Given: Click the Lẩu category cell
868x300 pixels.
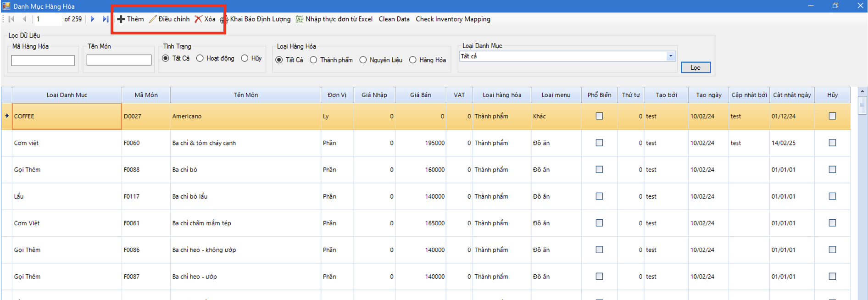Looking at the screenshot, I should (67, 196).
